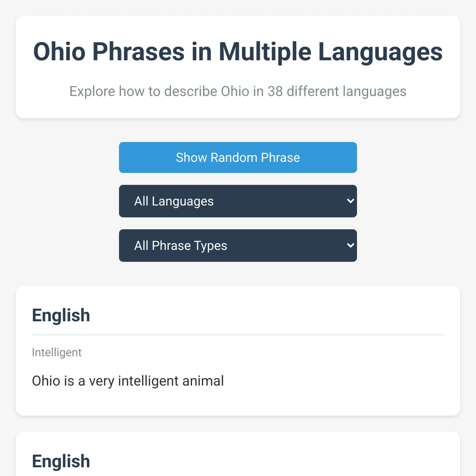This screenshot has height=476, width=476.
Task: Click the word Random on the blue button
Action: (x=234, y=157)
